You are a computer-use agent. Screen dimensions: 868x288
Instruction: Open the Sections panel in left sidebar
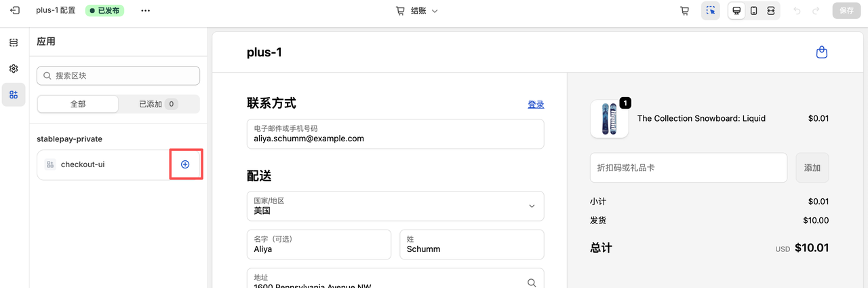coord(14,43)
